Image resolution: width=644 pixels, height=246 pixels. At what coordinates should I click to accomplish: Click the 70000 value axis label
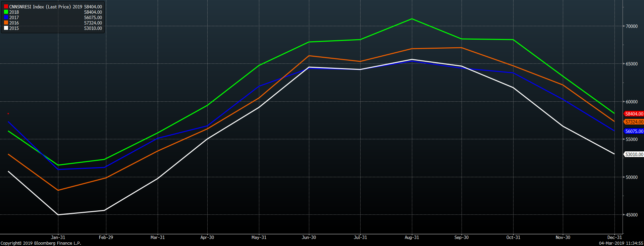point(632,26)
